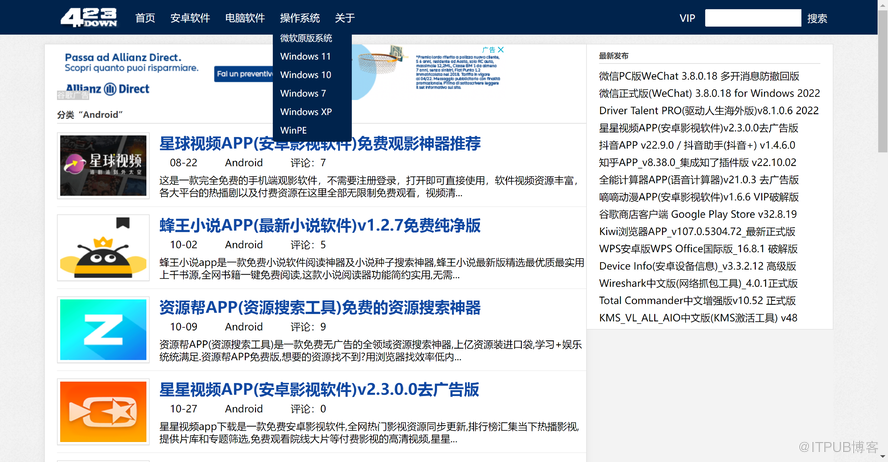Focus the search input field
Viewport: 888px width, 462px height.
click(753, 18)
